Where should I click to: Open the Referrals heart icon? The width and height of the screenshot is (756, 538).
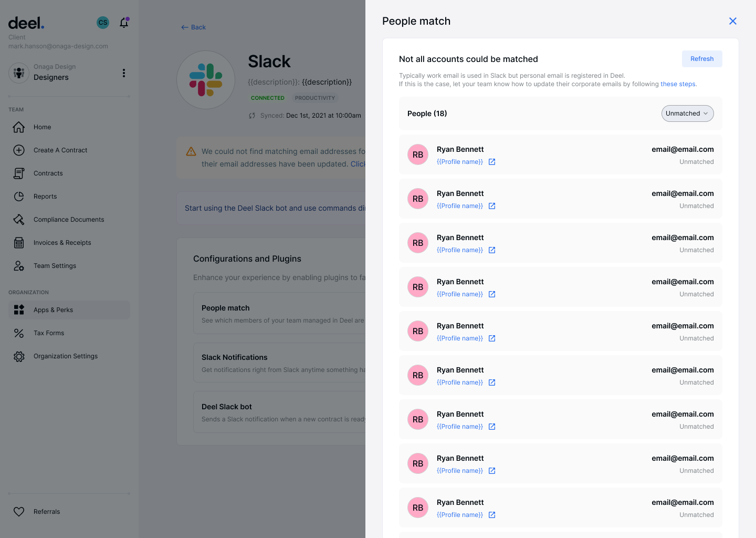pyautogui.click(x=19, y=511)
